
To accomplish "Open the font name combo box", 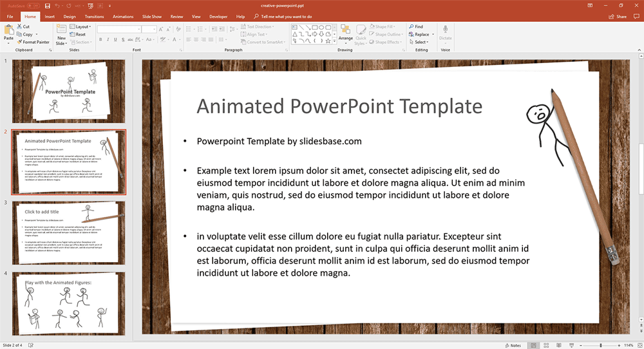I will coord(120,29).
